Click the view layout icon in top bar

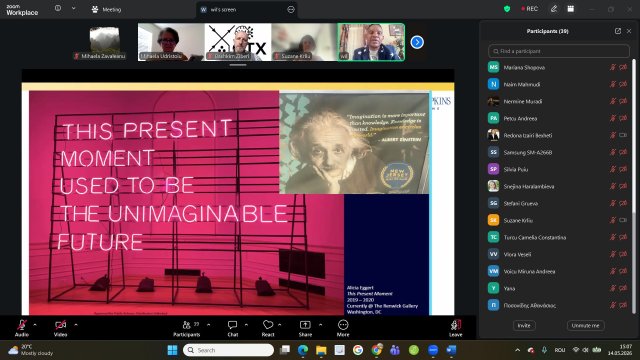coord(571,9)
